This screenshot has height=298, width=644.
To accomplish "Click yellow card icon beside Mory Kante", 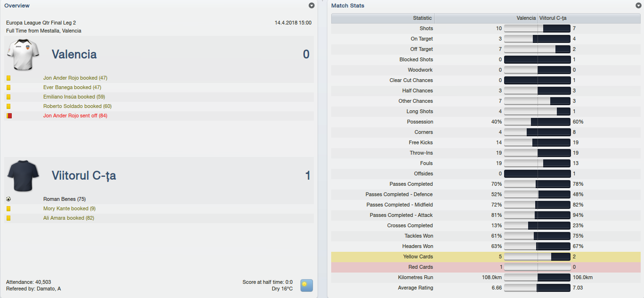I will coord(8,208).
